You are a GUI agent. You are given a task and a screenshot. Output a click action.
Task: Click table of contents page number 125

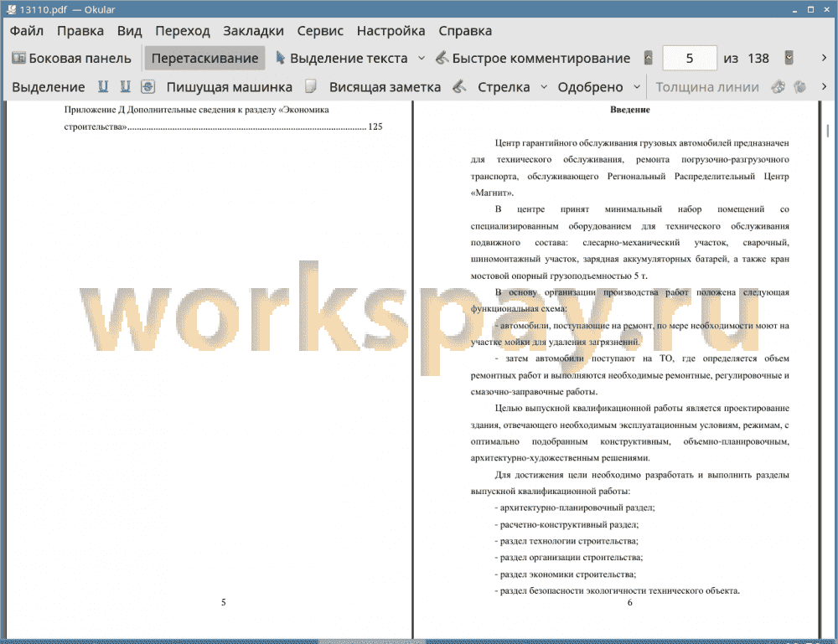(375, 126)
